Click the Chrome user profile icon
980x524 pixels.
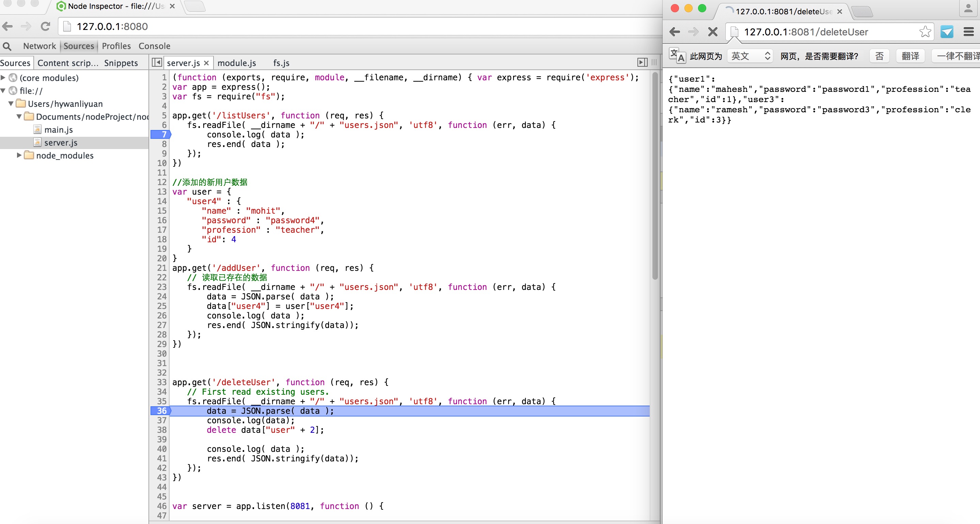[x=968, y=9]
